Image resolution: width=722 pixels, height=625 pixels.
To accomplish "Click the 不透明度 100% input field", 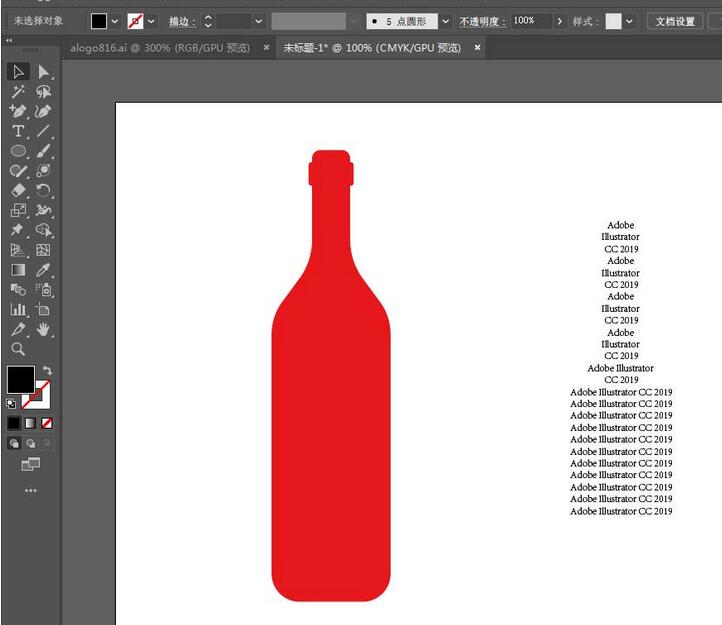I will pos(529,21).
